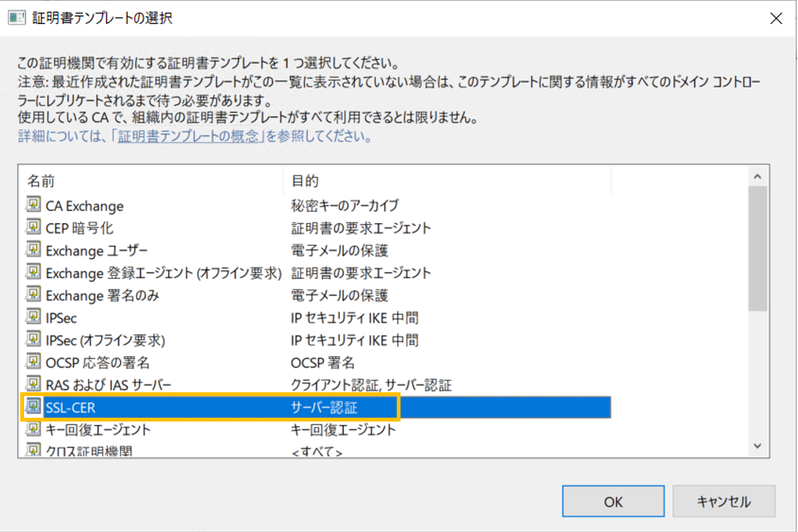Click the OCSP 署名 purpose cell
The height and width of the screenshot is (532, 798).
tap(322, 362)
